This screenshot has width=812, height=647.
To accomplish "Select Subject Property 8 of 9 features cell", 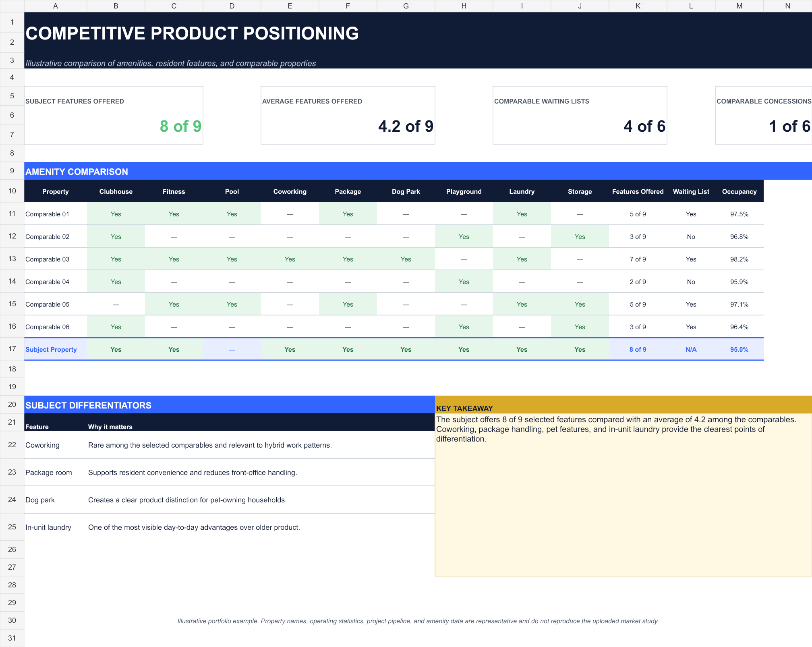I will [638, 349].
